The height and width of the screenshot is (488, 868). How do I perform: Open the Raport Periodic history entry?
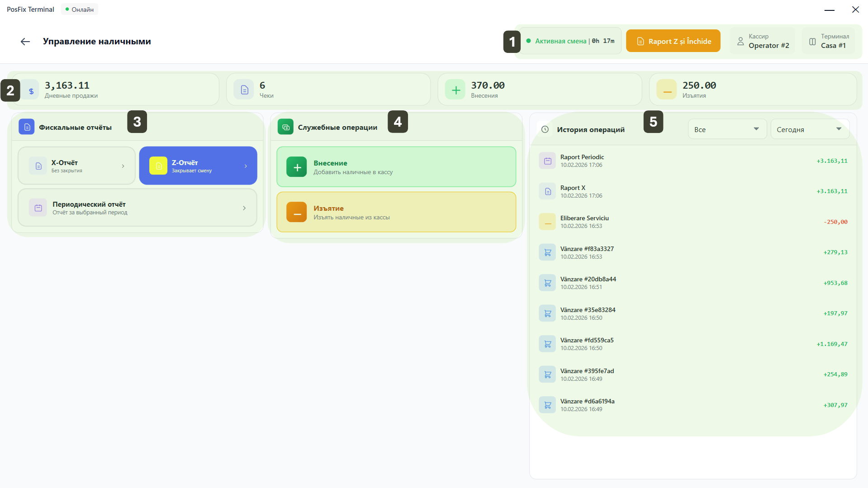pyautogui.click(x=693, y=161)
